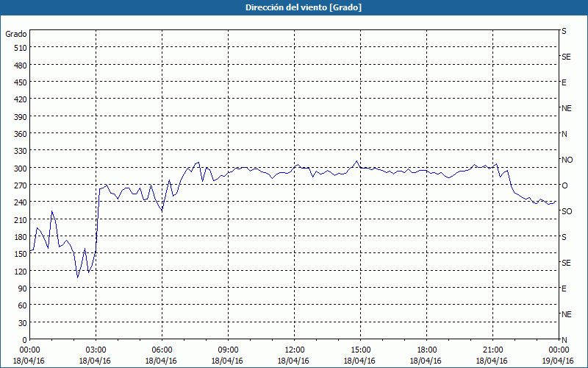
Task: Pick the 180 degree axis label
Action: [21, 237]
